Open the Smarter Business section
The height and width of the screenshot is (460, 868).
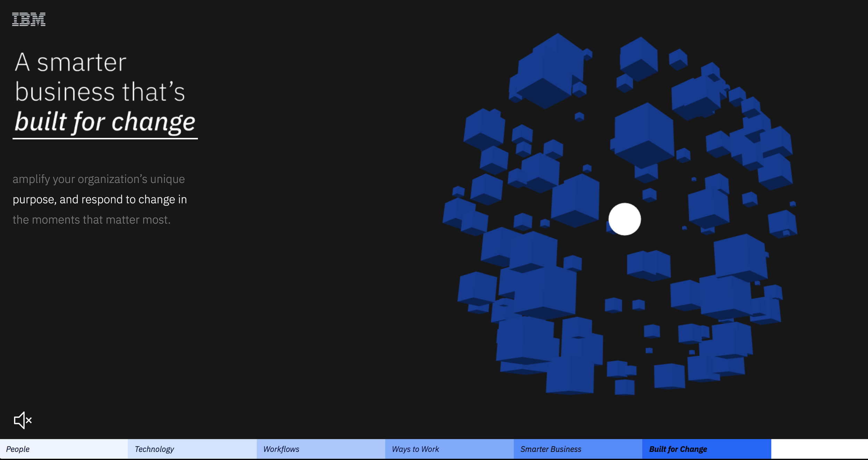(578, 449)
